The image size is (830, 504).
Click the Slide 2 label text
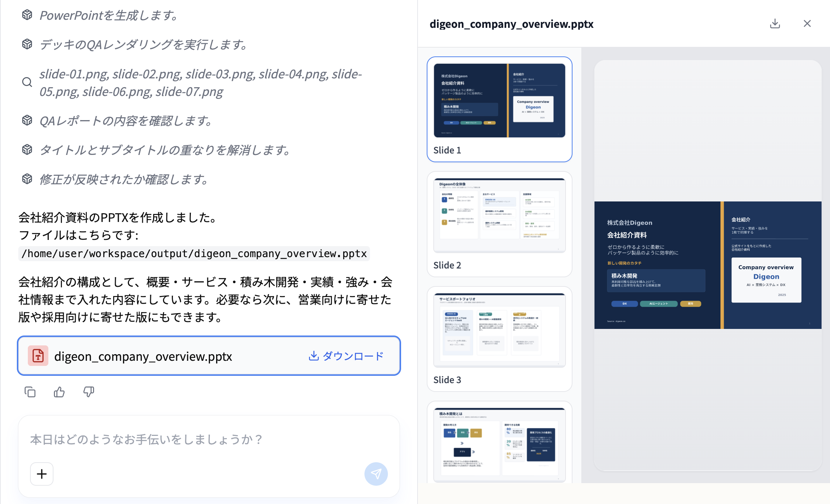click(x=447, y=265)
